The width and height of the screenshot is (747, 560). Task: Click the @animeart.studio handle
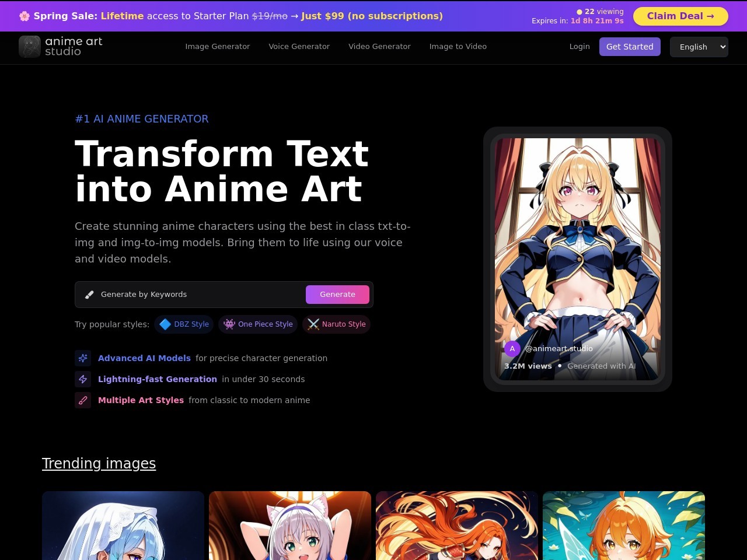[559, 349]
